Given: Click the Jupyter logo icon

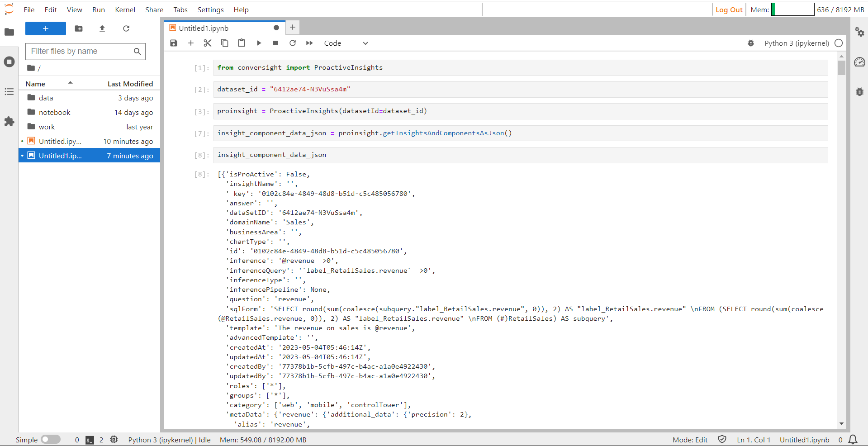Looking at the screenshot, I should click(x=9, y=9).
